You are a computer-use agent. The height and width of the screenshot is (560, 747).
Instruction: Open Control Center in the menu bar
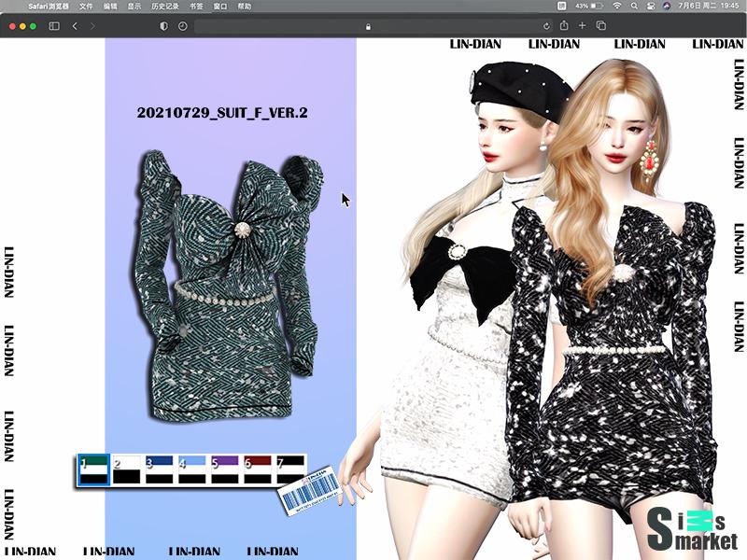click(x=650, y=6)
